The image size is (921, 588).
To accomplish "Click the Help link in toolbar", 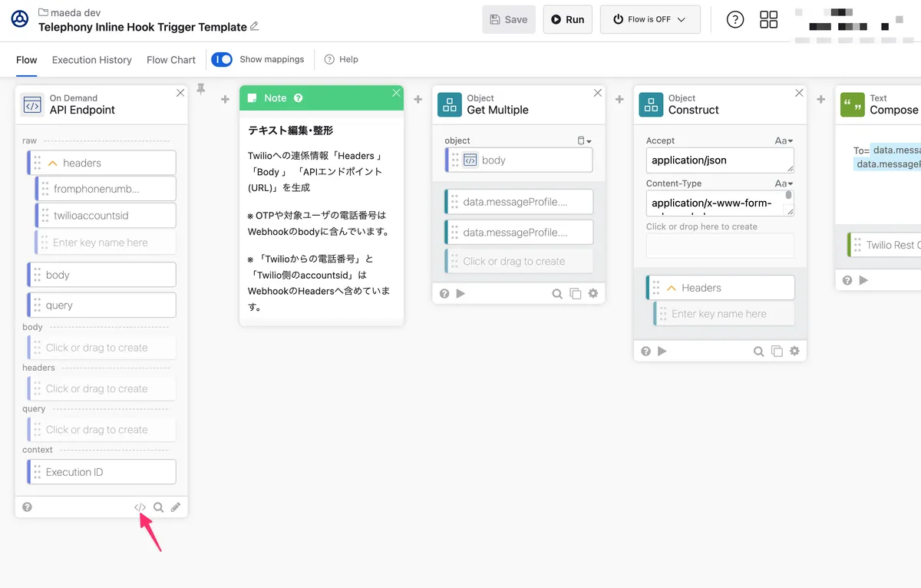I will click(x=342, y=60).
